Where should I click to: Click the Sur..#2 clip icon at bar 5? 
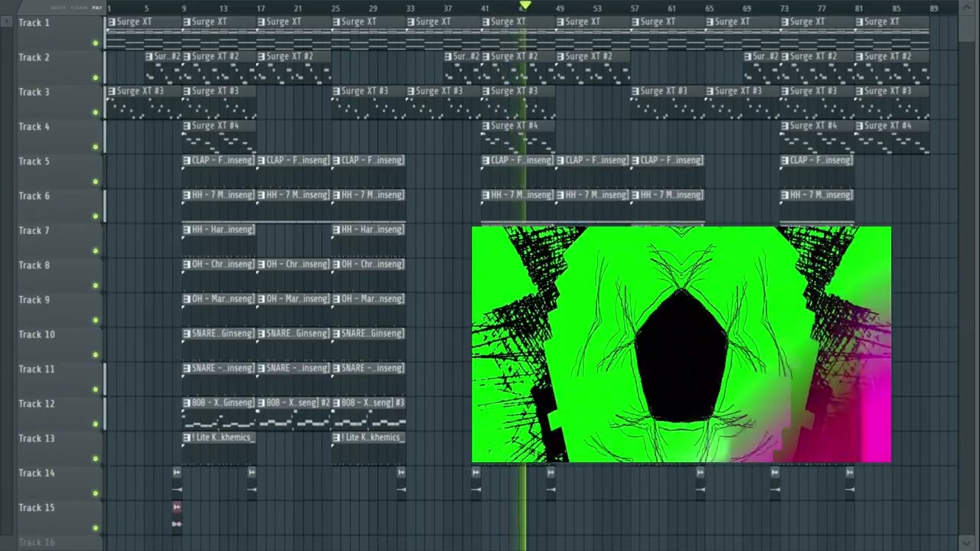point(149,57)
